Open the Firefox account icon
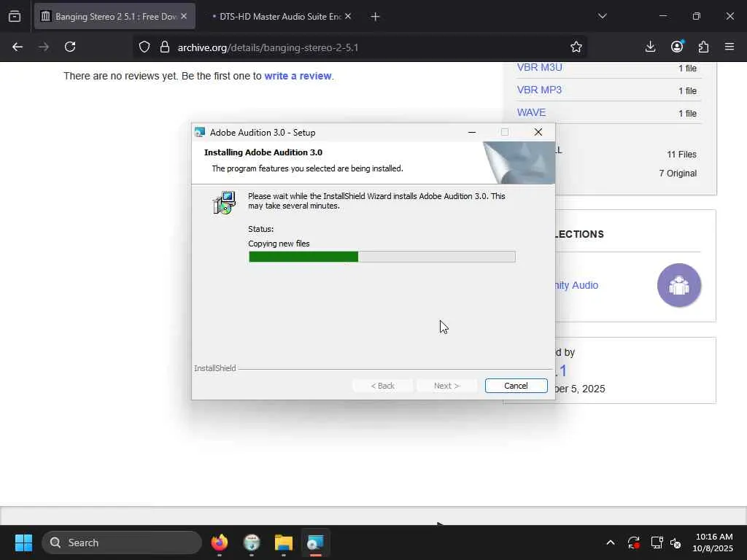 (x=677, y=46)
